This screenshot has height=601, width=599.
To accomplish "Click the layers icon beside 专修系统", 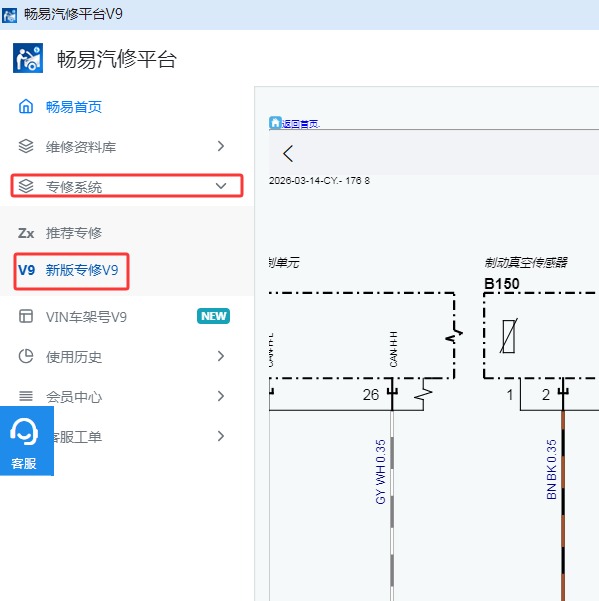I will (x=26, y=186).
